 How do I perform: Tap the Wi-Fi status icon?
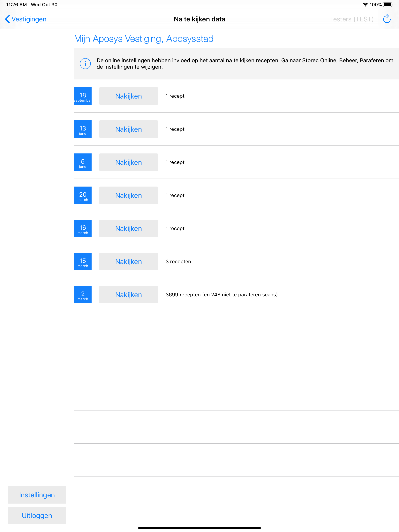pos(365,4)
